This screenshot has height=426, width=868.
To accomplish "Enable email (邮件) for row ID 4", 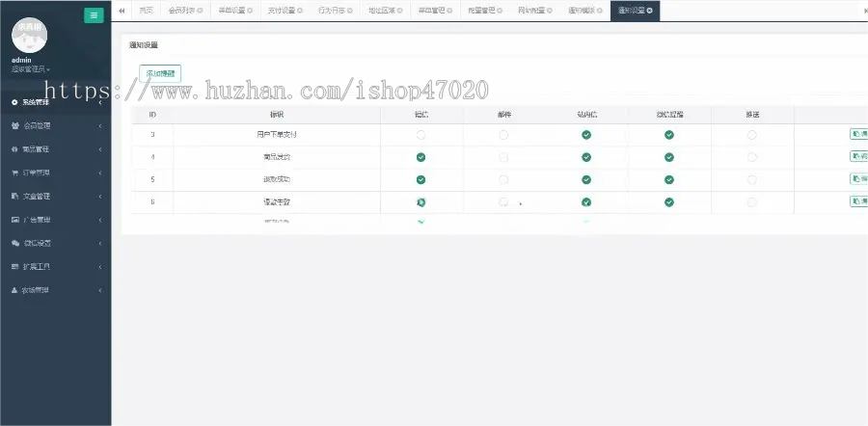I will coord(503,157).
